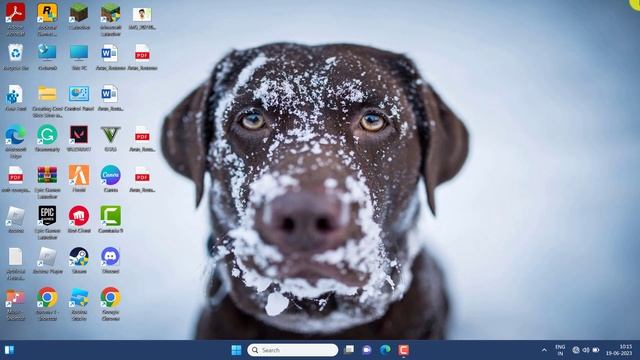Open the Roblox Player shortcut

pos(47,257)
